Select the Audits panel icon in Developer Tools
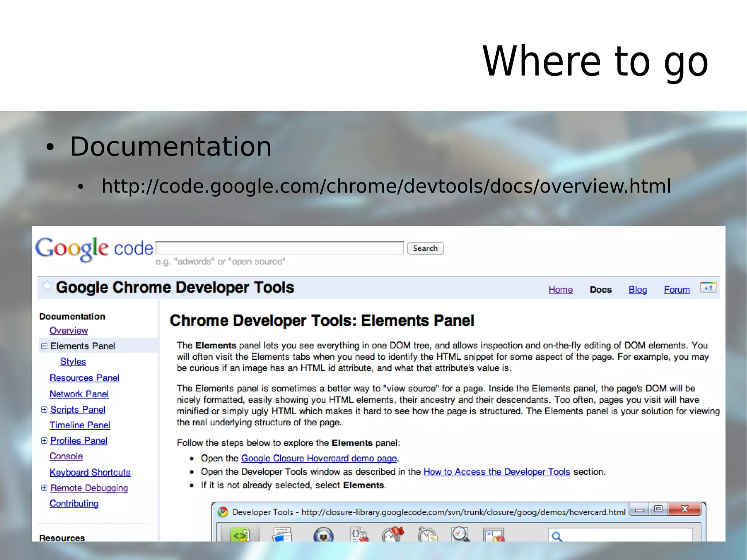This screenshot has width=747, height=560. click(x=460, y=534)
